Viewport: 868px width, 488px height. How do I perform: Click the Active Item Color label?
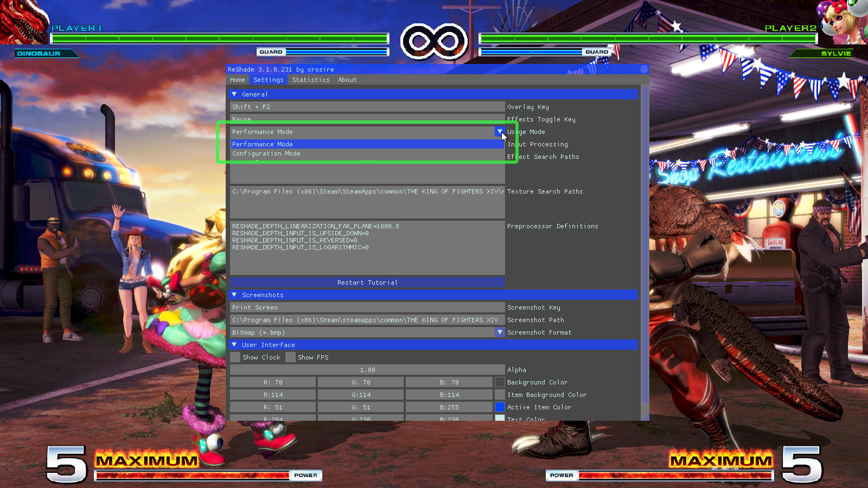[539, 407]
